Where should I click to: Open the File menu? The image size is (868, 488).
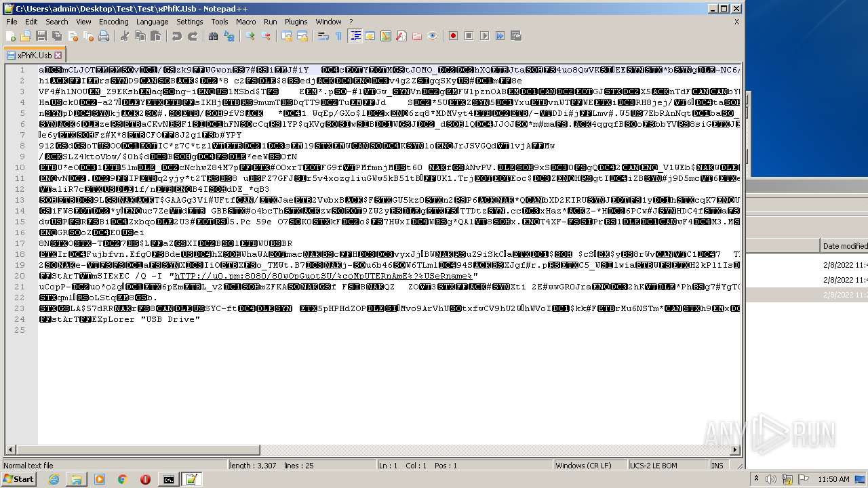pos(12,22)
